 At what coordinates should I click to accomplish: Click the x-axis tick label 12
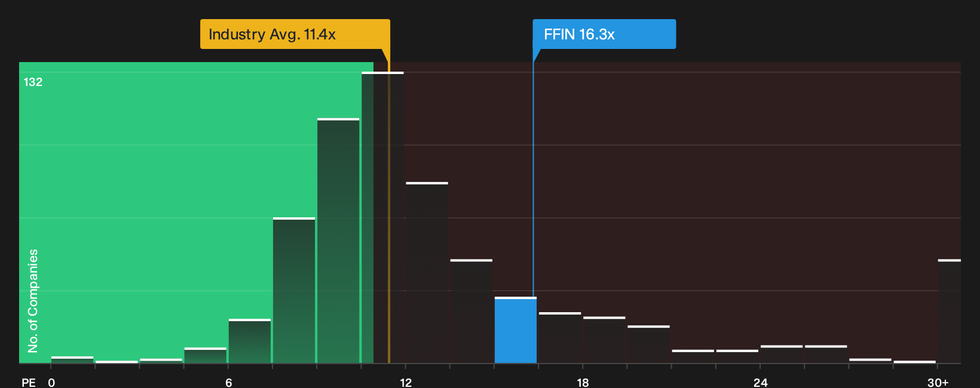(x=406, y=383)
